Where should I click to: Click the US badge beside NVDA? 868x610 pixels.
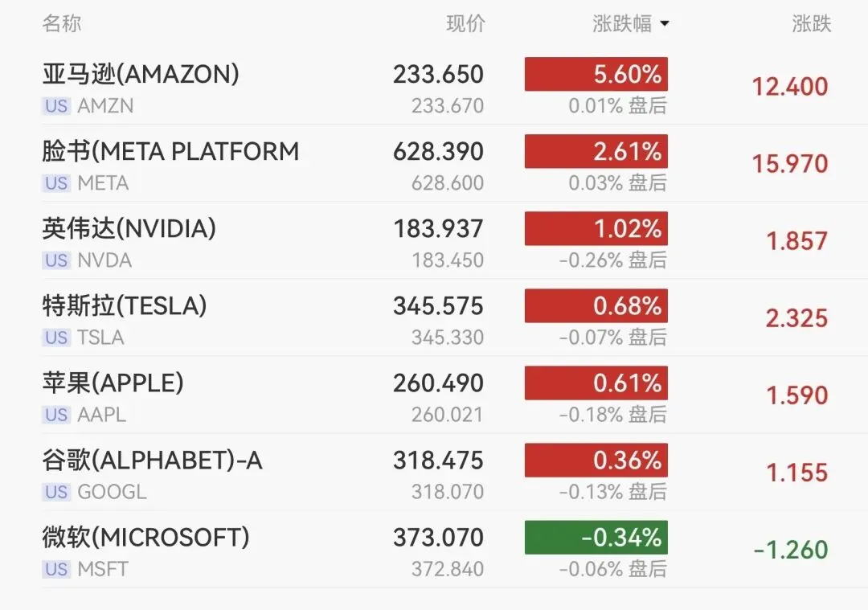55,260
